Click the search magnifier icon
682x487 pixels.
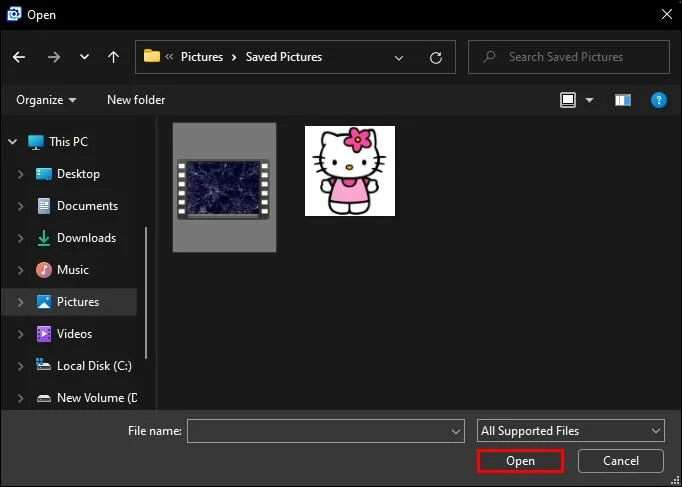(489, 57)
